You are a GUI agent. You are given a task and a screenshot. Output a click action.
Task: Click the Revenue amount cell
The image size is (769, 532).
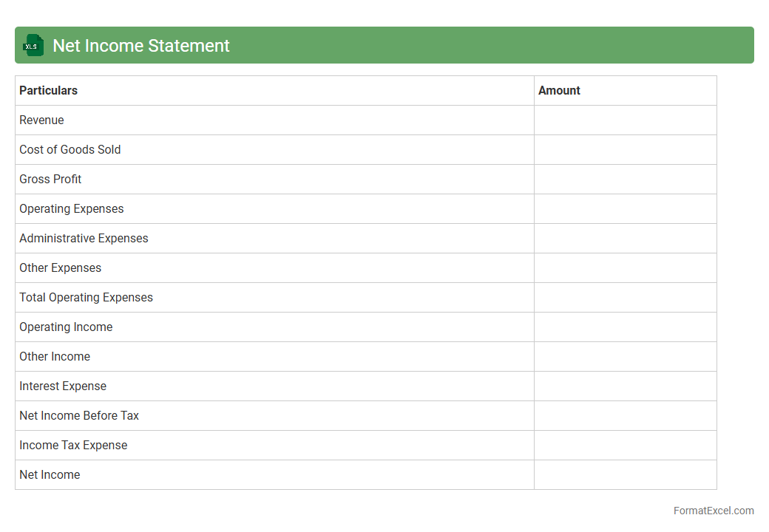click(625, 120)
